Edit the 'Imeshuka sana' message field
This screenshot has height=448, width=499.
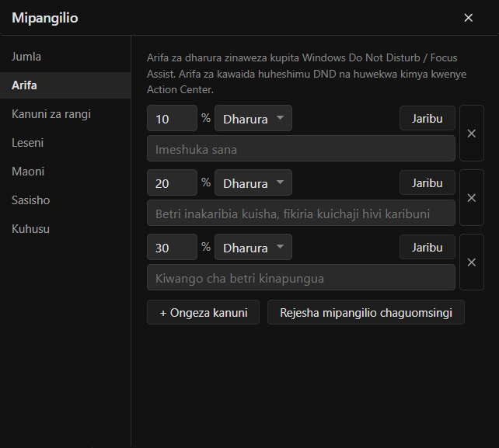[x=301, y=148]
